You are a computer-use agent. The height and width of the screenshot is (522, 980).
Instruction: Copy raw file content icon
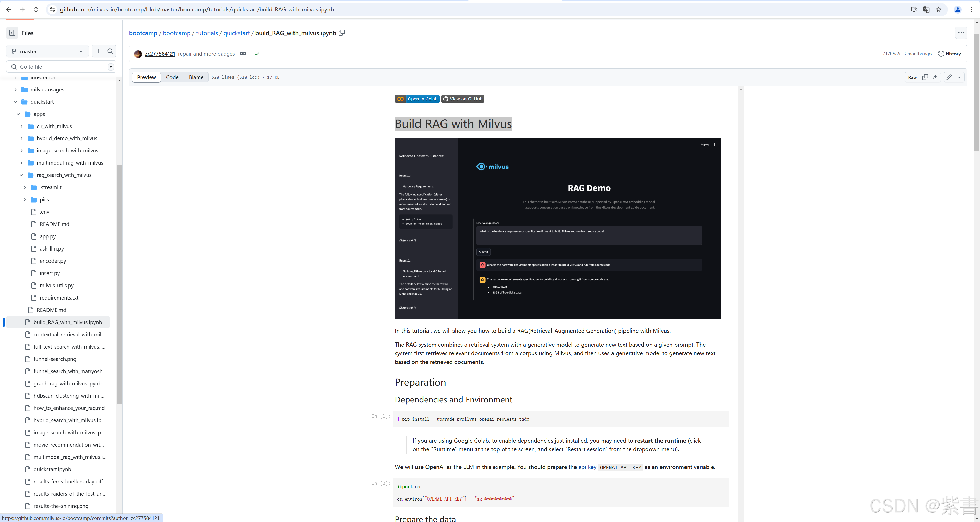pos(925,77)
